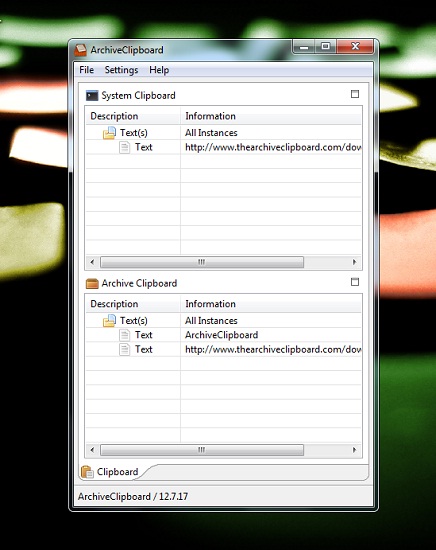436x550 pixels.
Task: Click left scroll arrow in Archive Clipboard
Action: click(92, 450)
